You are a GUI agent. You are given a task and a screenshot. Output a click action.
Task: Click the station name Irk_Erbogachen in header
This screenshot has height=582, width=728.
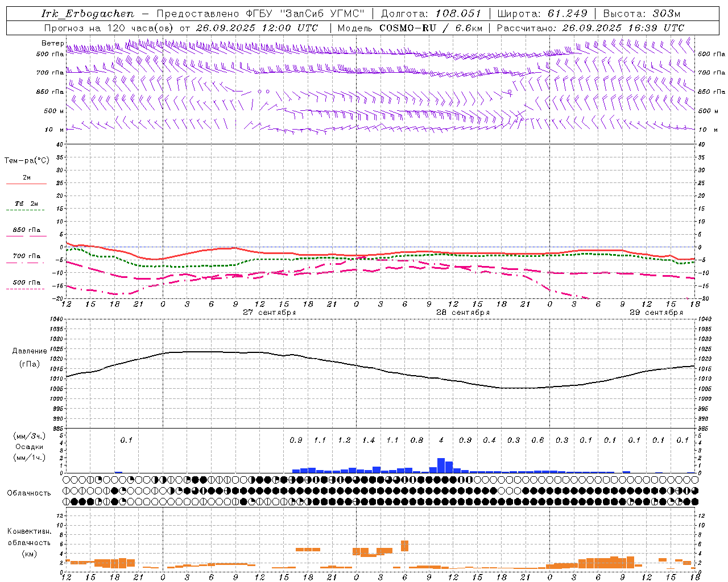click(x=88, y=14)
